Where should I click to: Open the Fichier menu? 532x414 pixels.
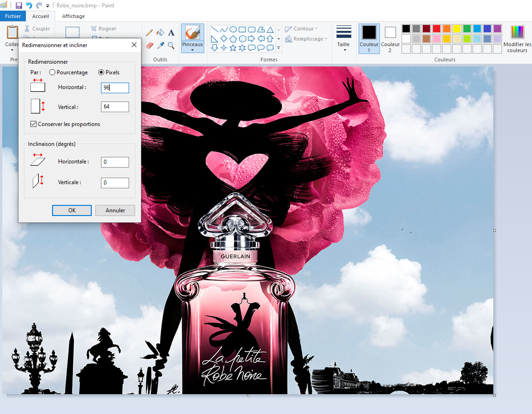13,16
